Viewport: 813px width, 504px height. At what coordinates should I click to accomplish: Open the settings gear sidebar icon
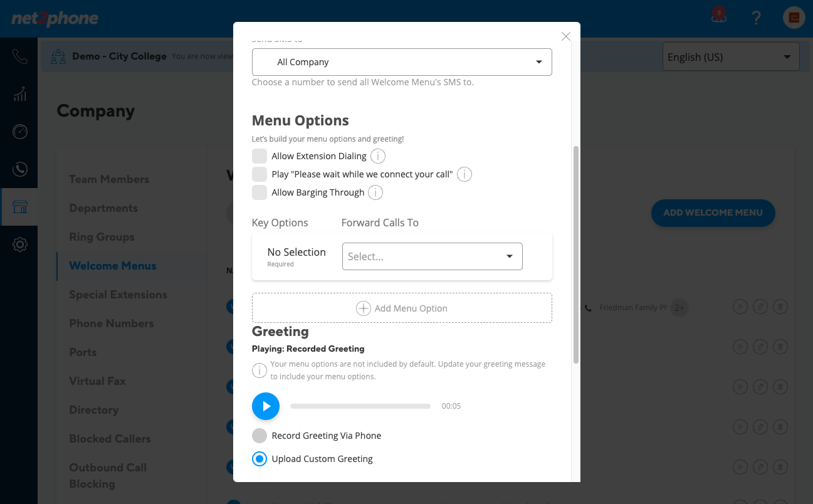coord(19,244)
